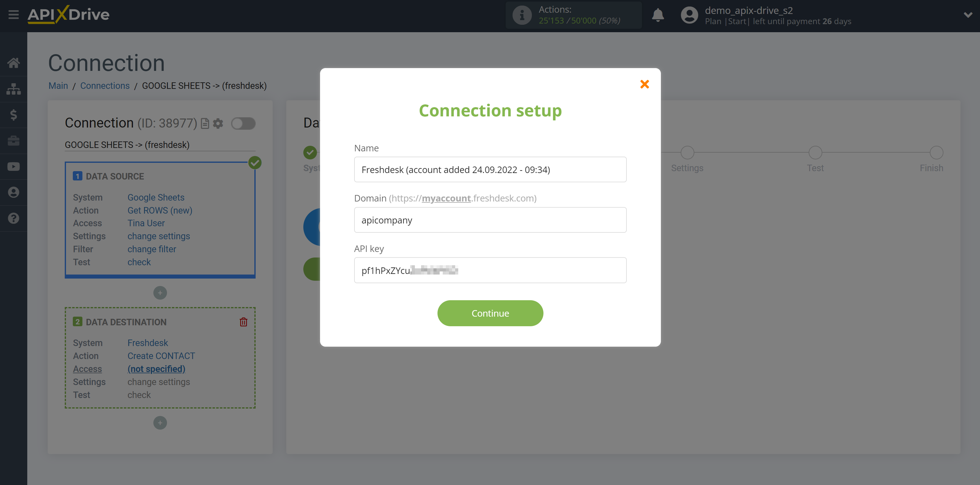Screen dimensions: 980x485
Task: Click the close dialog X button
Action: [x=643, y=84]
